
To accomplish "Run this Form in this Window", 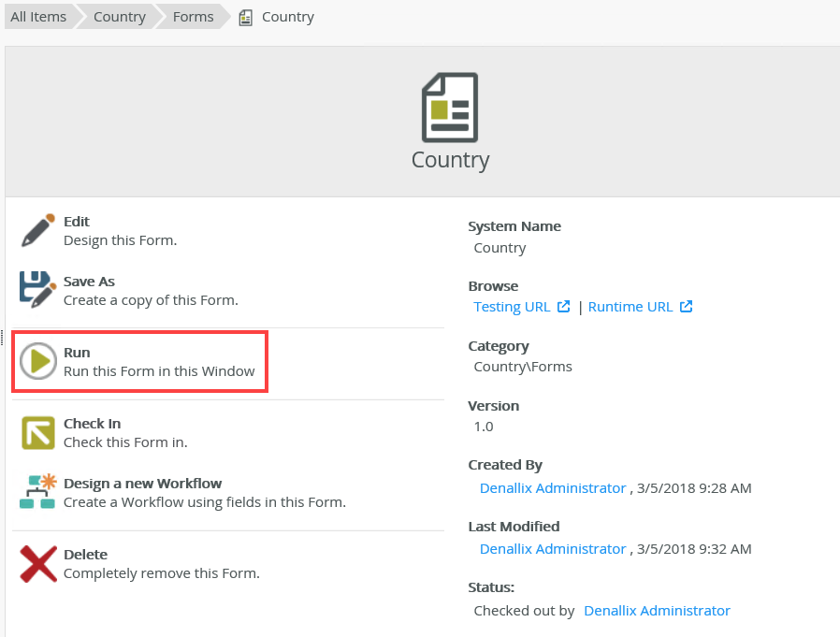I will tap(139, 362).
